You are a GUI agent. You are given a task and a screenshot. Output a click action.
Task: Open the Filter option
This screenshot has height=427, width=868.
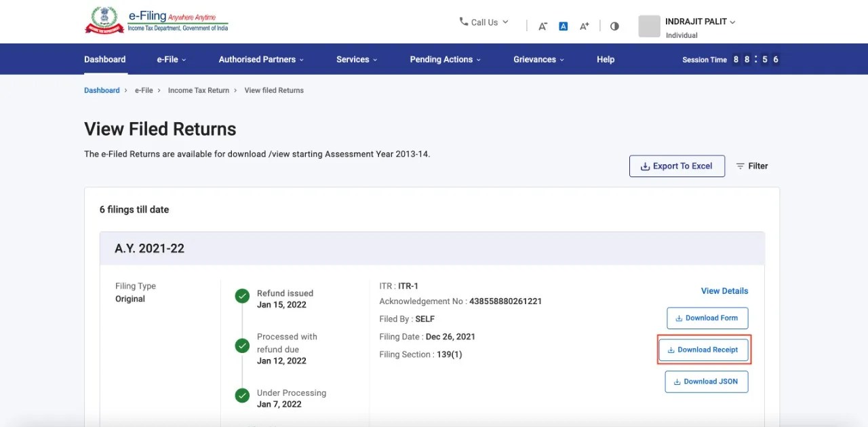pyautogui.click(x=752, y=166)
